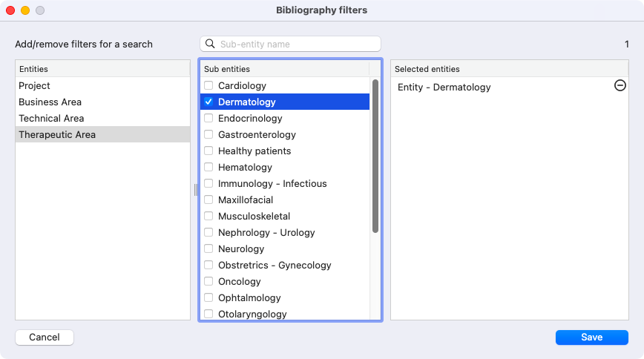The width and height of the screenshot is (644, 359).
Task: Tick the Neurology checkbox
Action: pyautogui.click(x=208, y=248)
